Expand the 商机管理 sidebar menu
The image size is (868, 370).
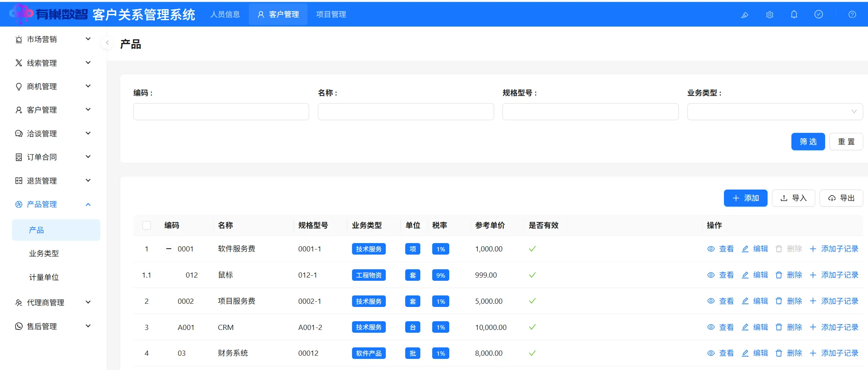coord(88,86)
